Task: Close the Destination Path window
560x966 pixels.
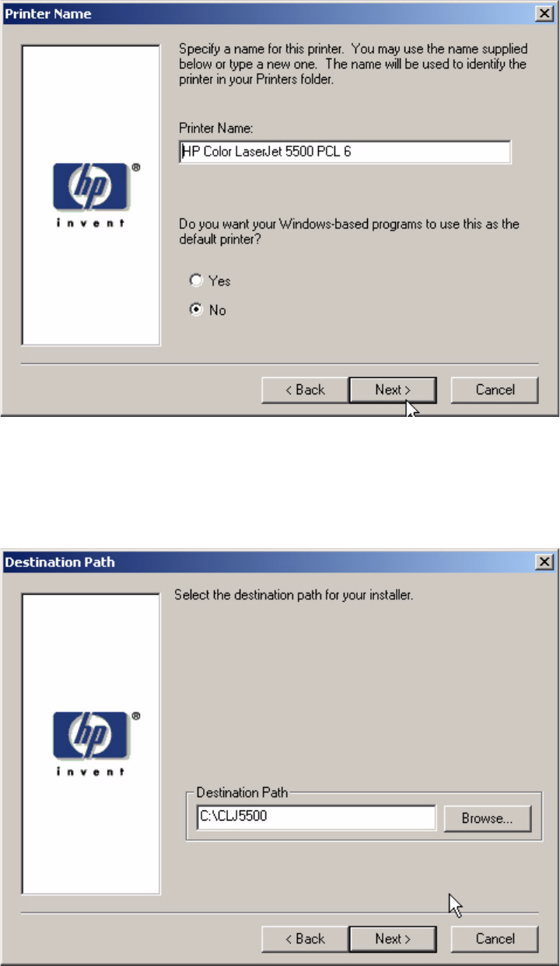Action: point(544,562)
